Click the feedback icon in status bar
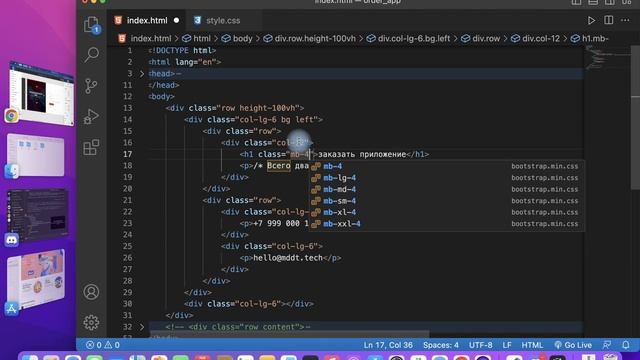640x360 pixels. pyautogui.click(x=607, y=345)
